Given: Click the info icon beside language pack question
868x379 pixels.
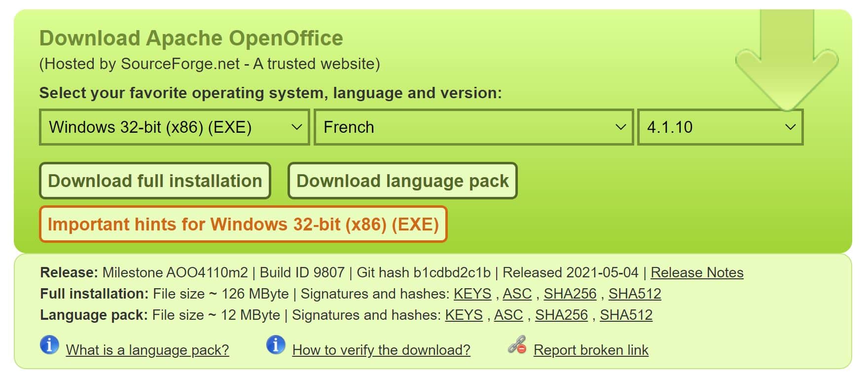Looking at the screenshot, I should click(x=49, y=345).
